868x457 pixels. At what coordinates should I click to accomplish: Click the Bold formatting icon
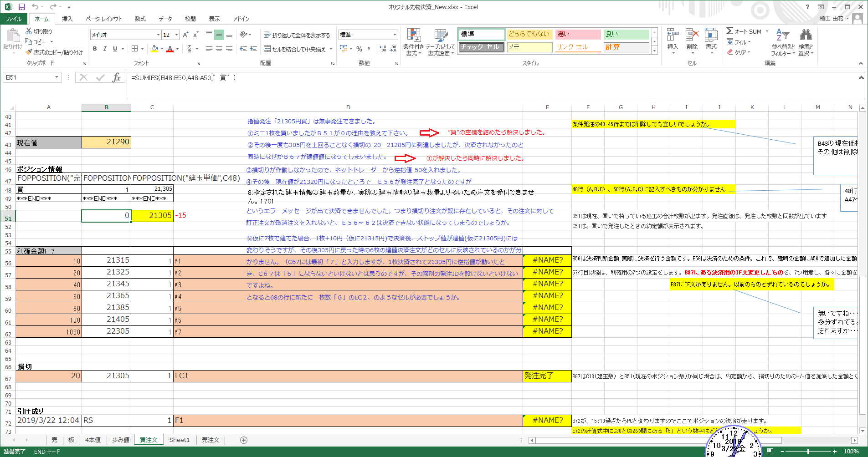click(x=95, y=49)
